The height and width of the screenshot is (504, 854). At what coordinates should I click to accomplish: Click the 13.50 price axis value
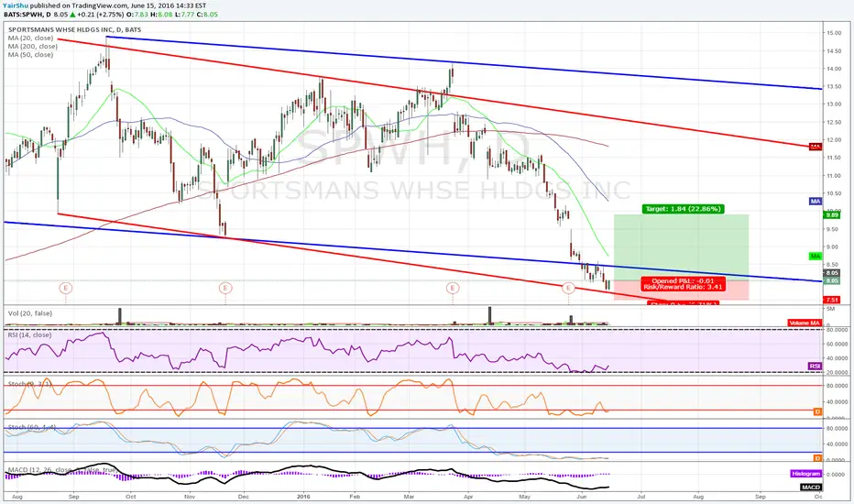(833, 87)
